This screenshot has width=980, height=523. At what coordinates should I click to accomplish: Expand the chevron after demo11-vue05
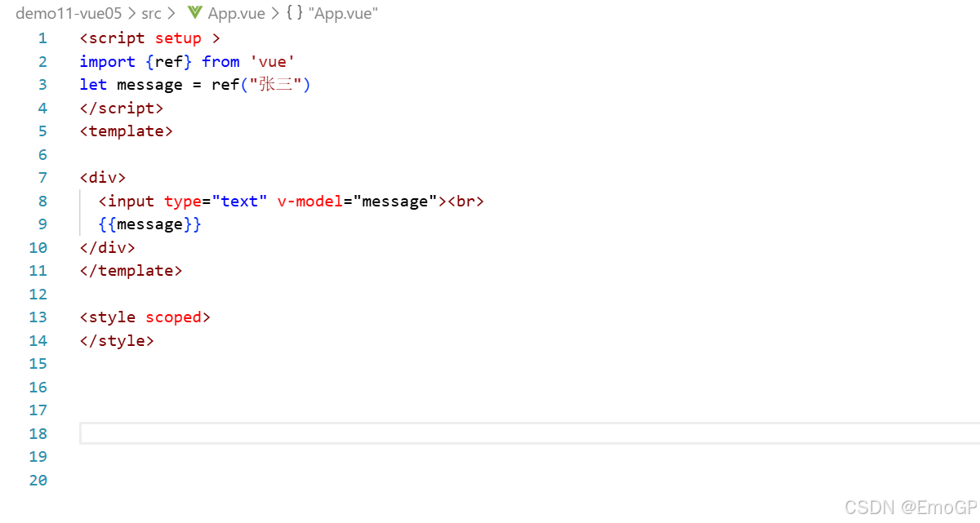(x=131, y=13)
